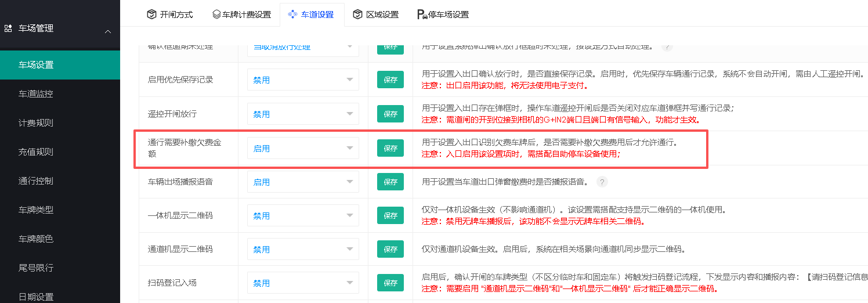Open the 遥控开闸放行 dropdown
The image size is (868, 303).
303,114
